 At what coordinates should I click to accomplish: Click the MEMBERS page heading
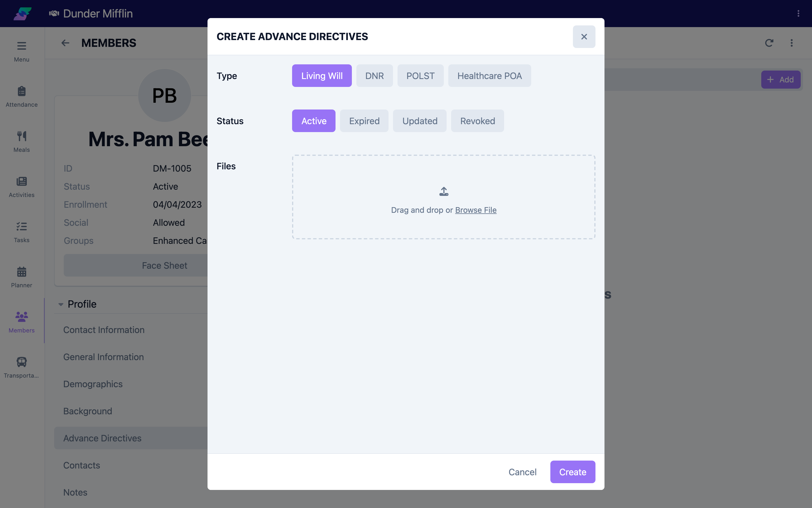pyautogui.click(x=109, y=43)
